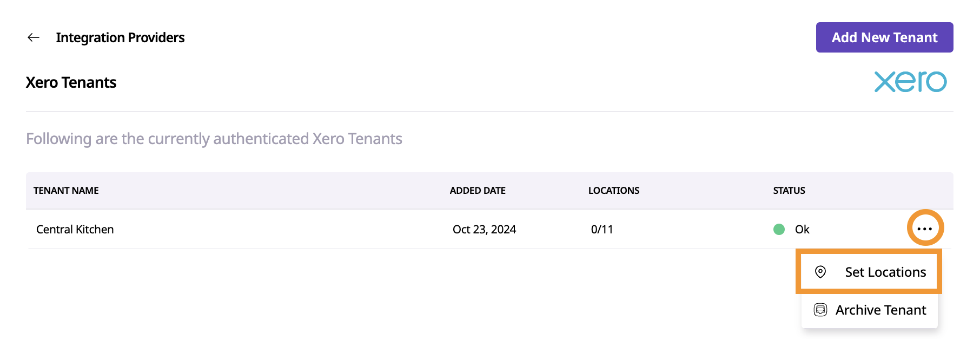Toggle the three-dot actions menu for Central Kitchen

click(925, 229)
